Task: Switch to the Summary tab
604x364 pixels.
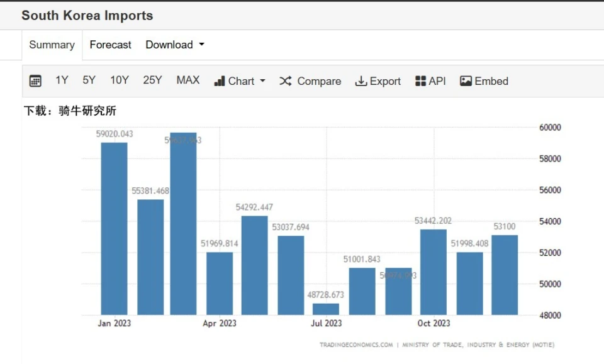Action: coord(52,45)
